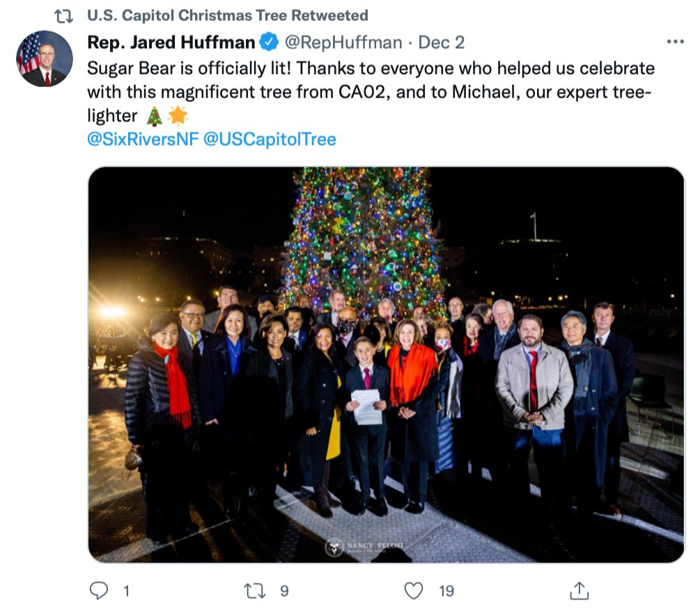Click the "Rep. Jared Huffman" display name
The image size is (700, 614).
pos(171,43)
